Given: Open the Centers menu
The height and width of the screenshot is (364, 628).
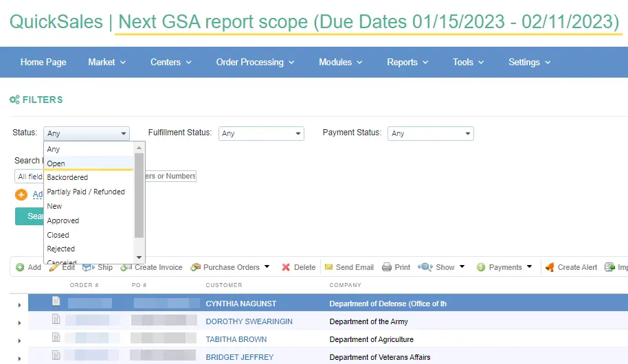Looking at the screenshot, I should [171, 62].
